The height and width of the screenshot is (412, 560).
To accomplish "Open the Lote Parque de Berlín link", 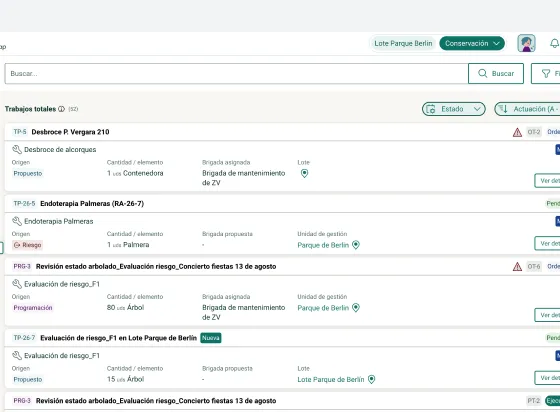I will coord(331,380).
